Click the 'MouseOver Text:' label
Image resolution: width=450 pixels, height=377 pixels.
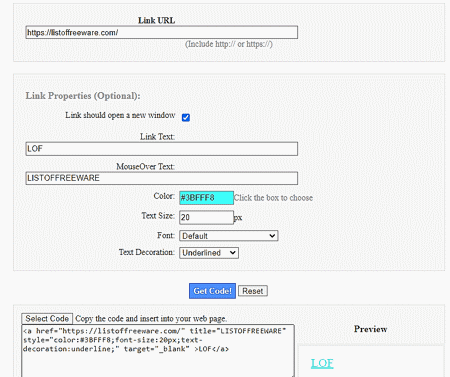[x=145, y=166]
